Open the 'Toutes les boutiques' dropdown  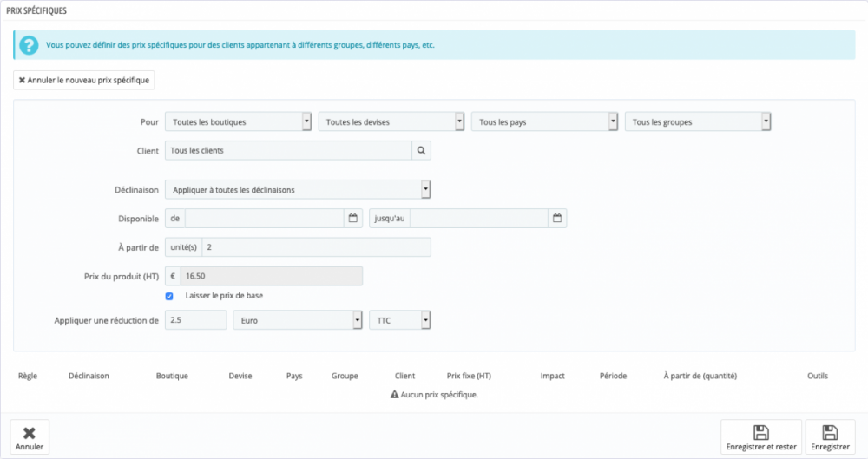point(238,122)
